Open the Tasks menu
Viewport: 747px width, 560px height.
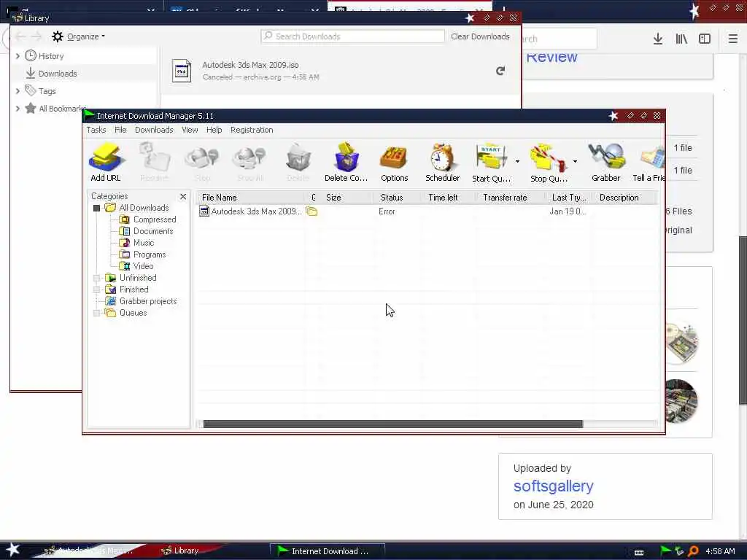[x=96, y=130]
